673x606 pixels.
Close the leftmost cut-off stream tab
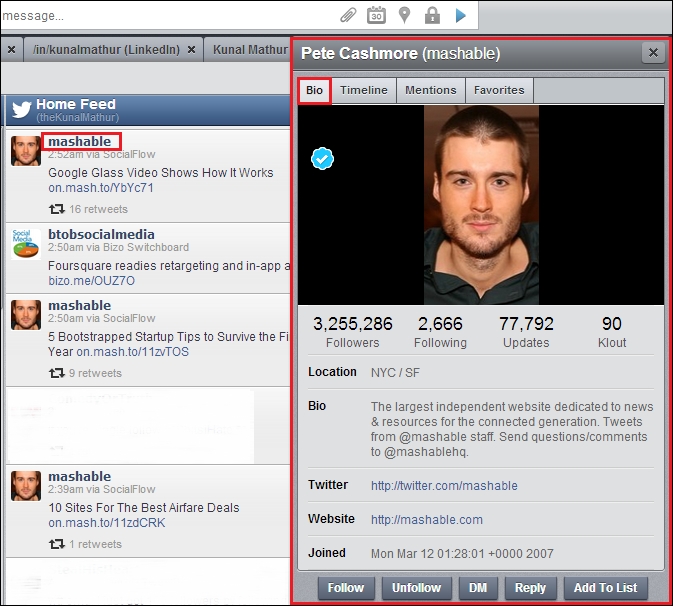click(12, 50)
